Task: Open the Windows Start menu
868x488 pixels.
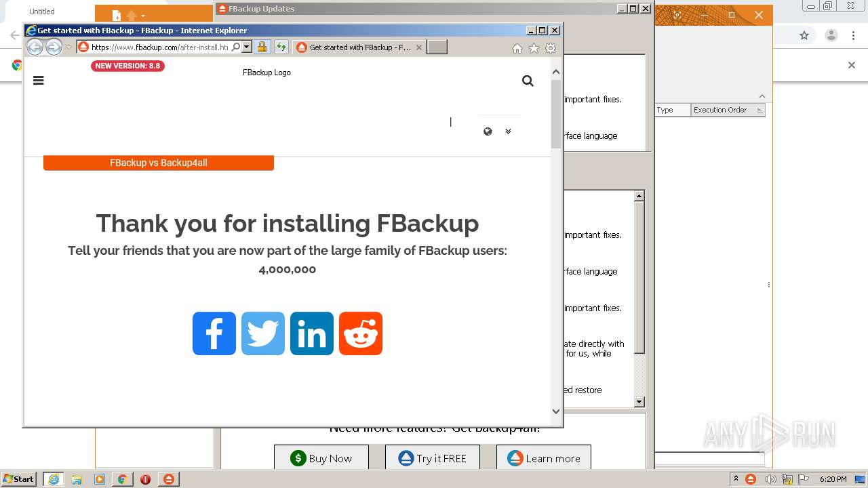Action: coord(19,479)
